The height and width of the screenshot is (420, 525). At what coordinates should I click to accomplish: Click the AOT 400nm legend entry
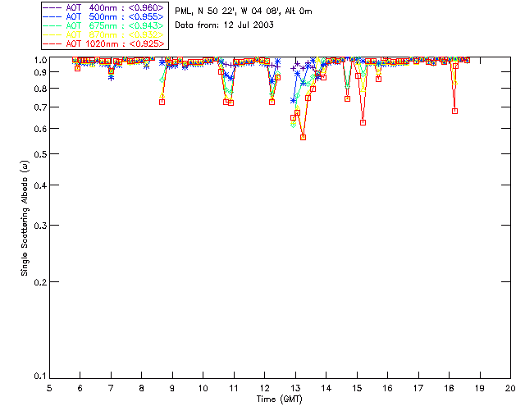pos(104,7)
